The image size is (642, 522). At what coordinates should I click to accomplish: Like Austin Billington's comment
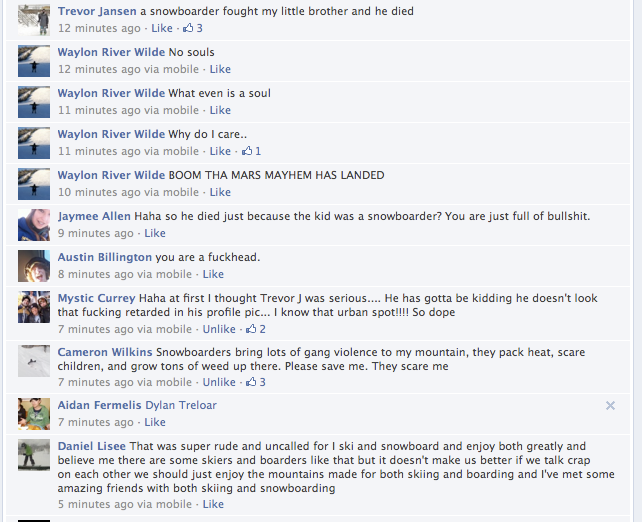tap(213, 274)
